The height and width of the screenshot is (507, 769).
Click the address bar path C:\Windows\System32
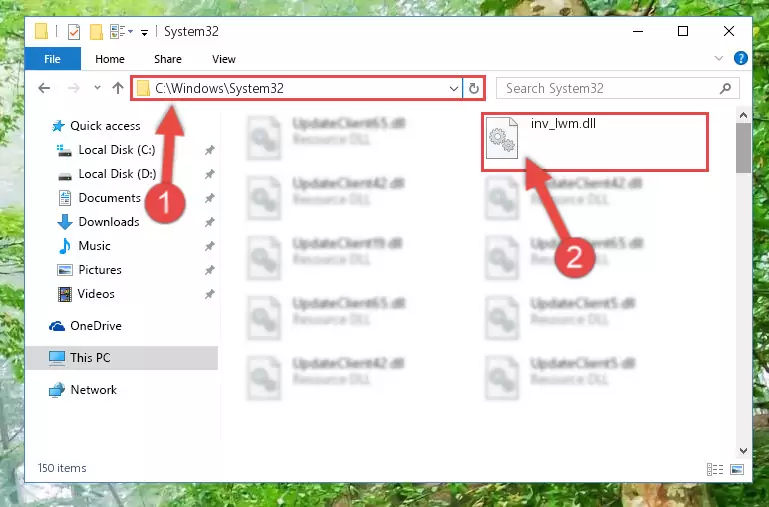point(219,88)
